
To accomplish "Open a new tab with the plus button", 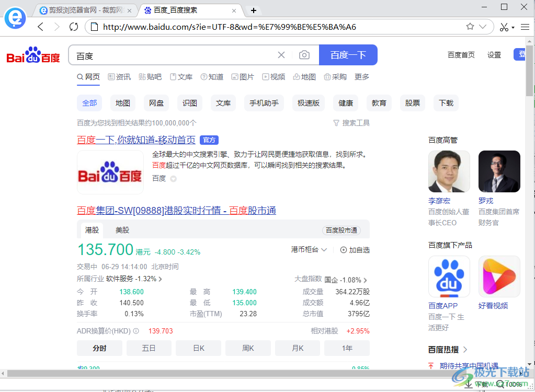I will coord(254,10).
